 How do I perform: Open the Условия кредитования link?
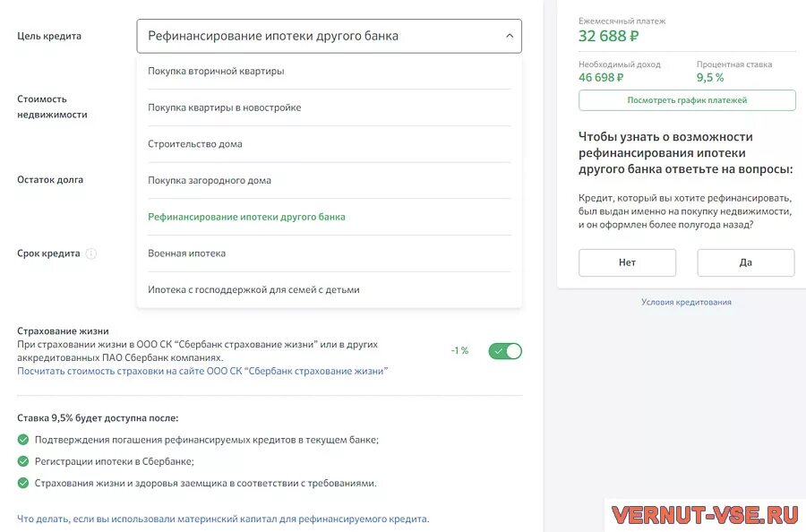pos(686,302)
